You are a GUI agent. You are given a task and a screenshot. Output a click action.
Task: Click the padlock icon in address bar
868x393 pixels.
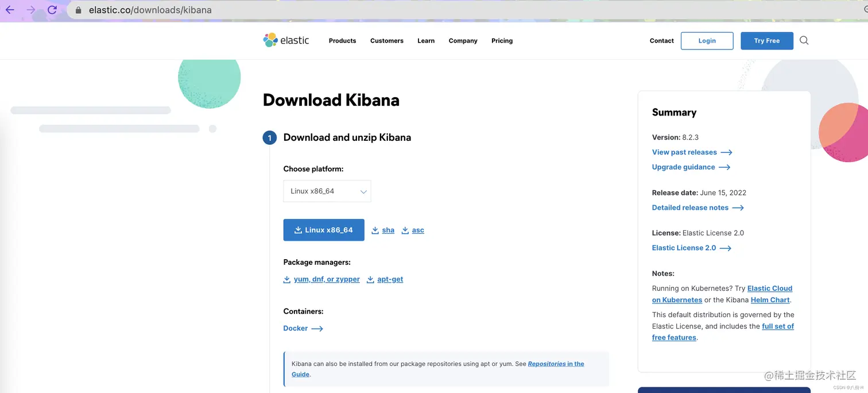click(79, 10)
